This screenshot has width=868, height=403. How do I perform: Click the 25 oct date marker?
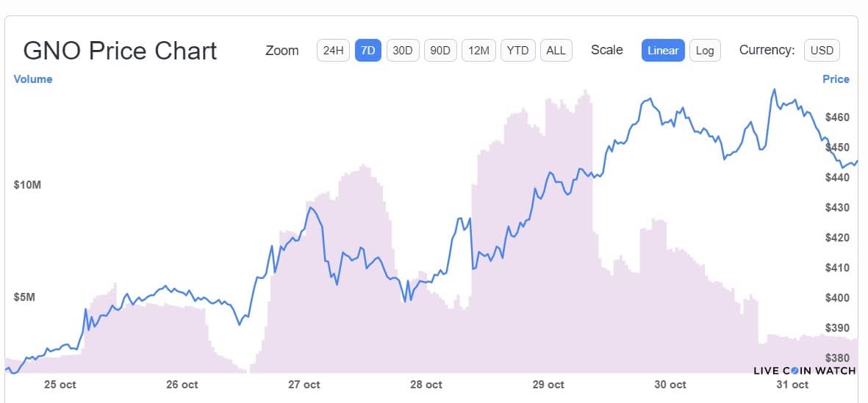pyautogui.click(x=60, y=385)
